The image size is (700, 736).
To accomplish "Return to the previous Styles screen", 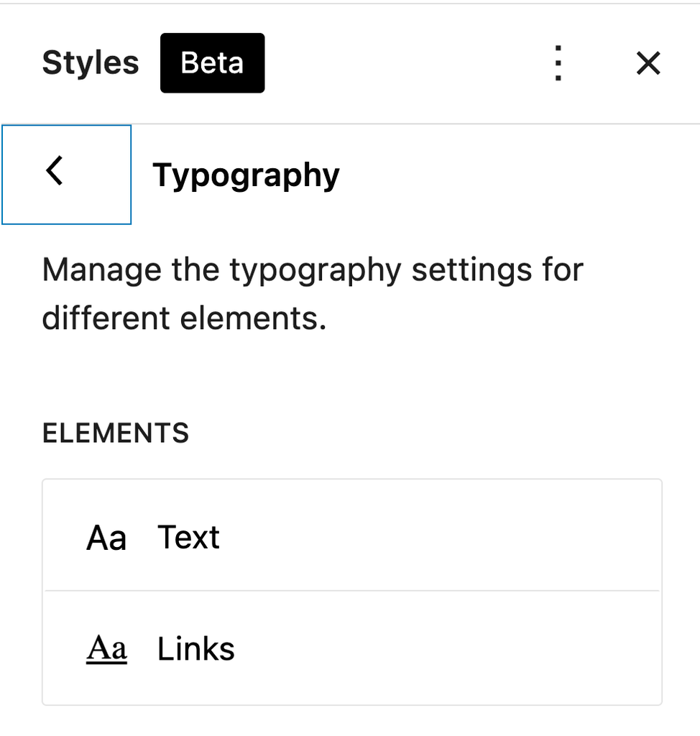I will [x=66, y=174].
